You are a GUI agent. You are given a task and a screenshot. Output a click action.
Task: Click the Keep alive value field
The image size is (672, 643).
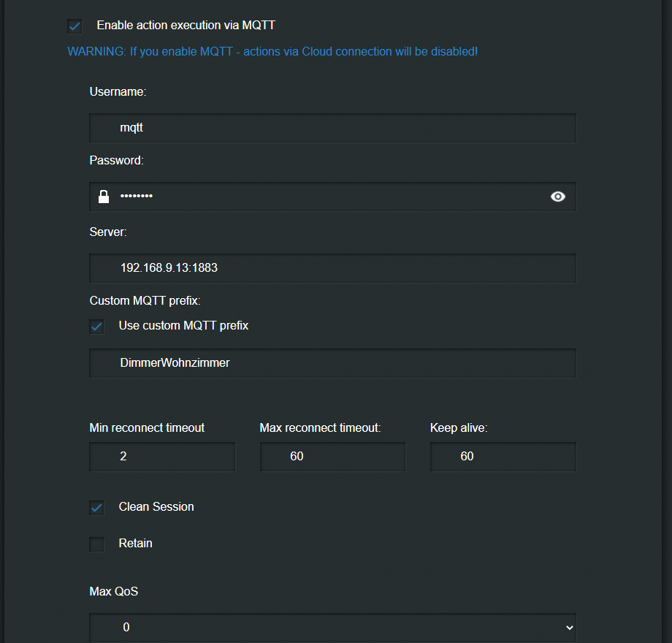coord(503,456)
